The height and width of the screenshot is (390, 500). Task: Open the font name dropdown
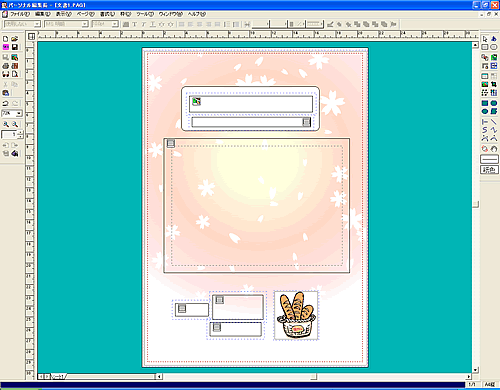(85, 24)
